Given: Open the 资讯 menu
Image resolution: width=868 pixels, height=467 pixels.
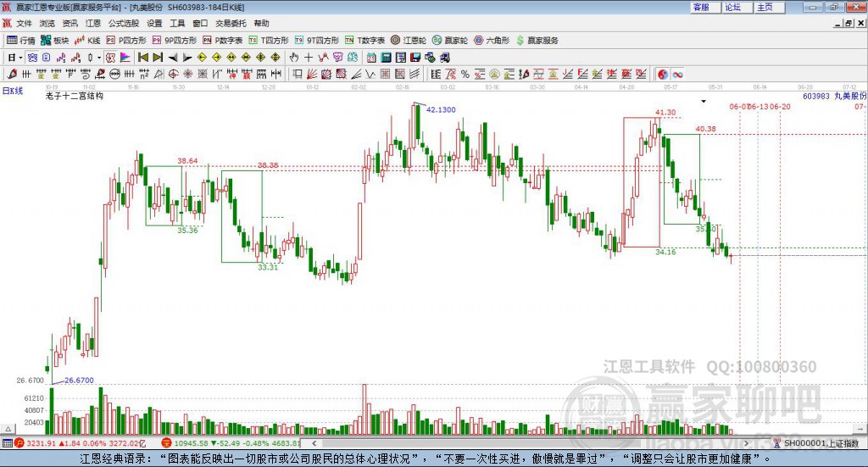Looking at the screenshot, I should (70, 23).
